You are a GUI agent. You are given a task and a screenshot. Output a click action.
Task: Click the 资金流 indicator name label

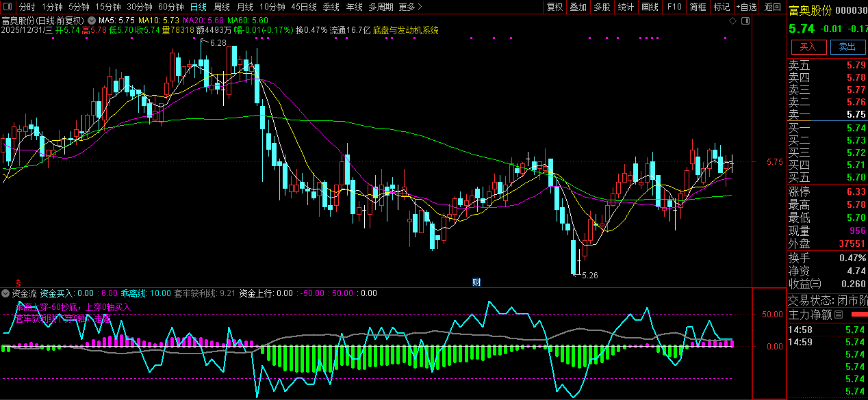coord(24,293)
